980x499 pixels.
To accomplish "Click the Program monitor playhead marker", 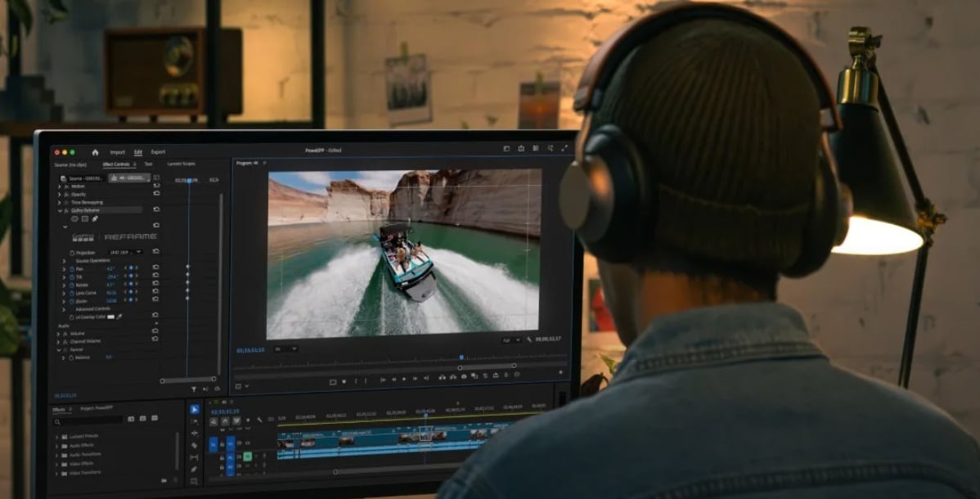I will 461,357.
